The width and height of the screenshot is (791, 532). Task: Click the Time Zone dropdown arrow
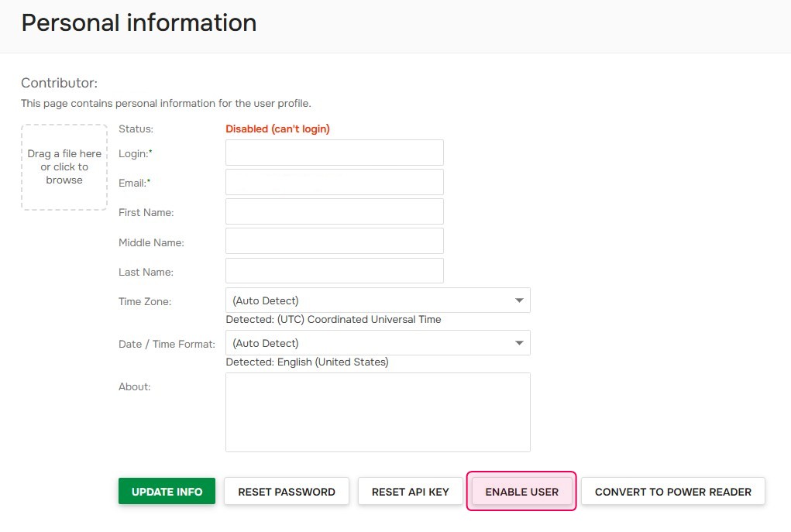click(519, 300)
